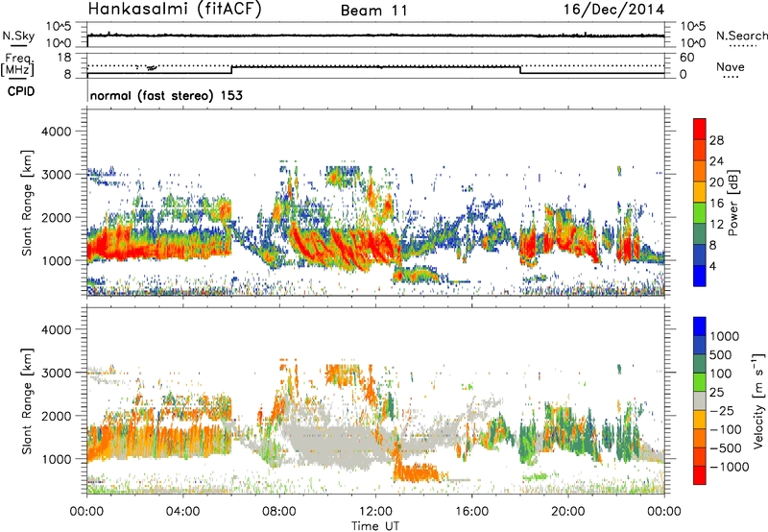Click 'normal (fast stereo) 153' text
The width and height of the screenshot is (768, 532).
166,95
